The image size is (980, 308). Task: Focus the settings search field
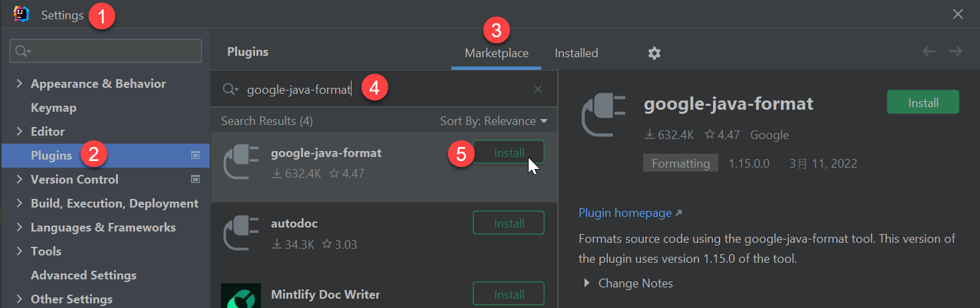(x=105, y=51)
